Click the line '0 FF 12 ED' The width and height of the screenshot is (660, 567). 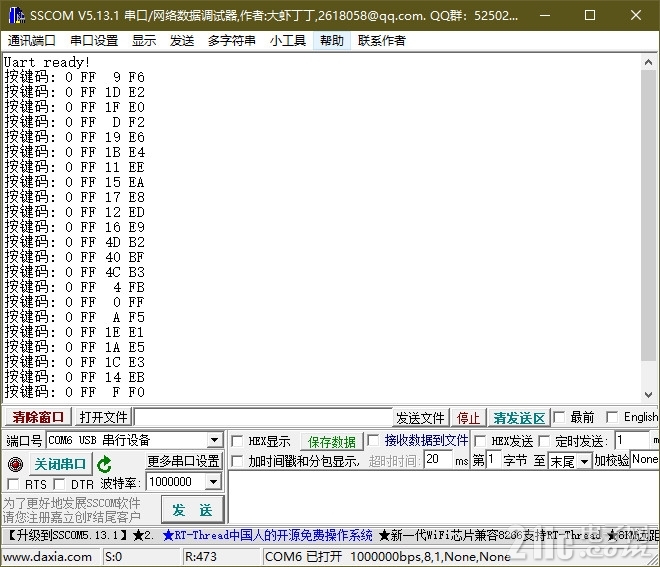coord(75,212)
